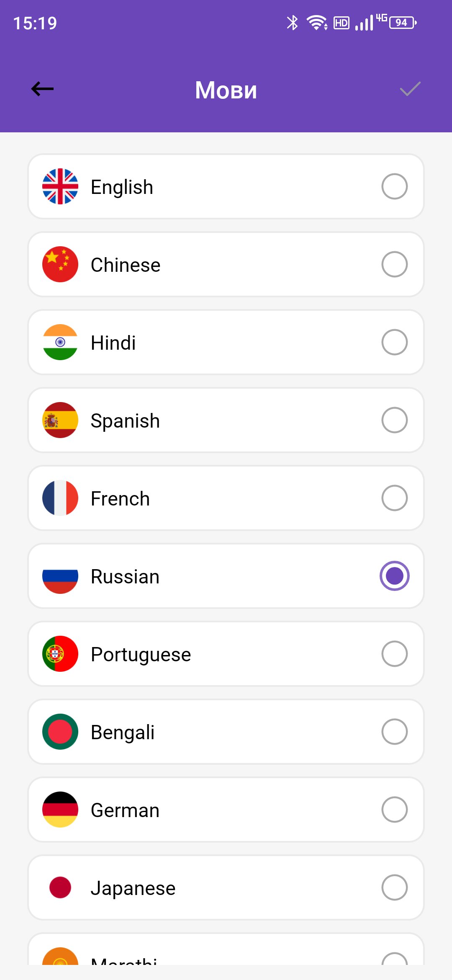The height and width of the screenshot is (980, 452).
Task: Pick the Portuguese language label
Action: (x=141, y=655)
